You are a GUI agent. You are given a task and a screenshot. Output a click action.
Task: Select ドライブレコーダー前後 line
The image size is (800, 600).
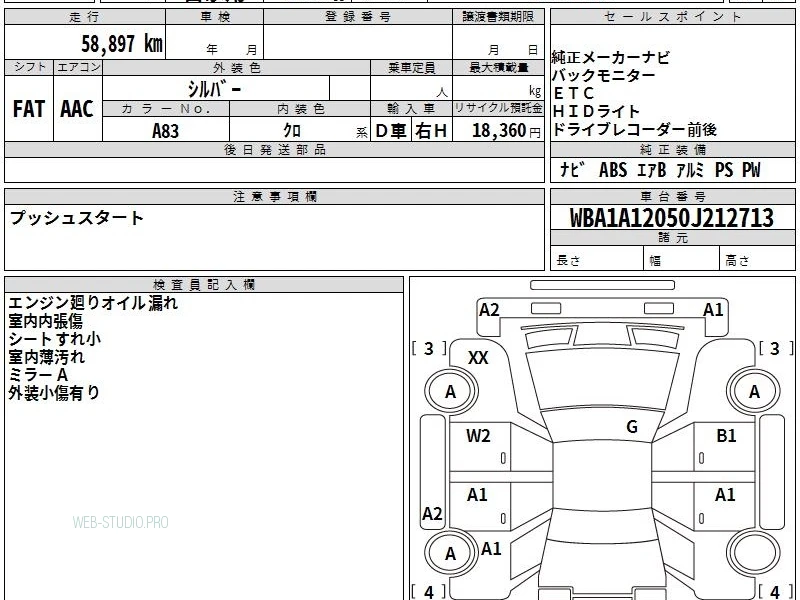634,130
